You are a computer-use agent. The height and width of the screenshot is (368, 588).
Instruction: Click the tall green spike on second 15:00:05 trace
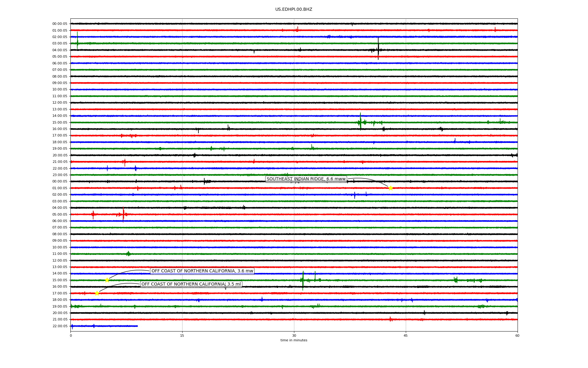(x=303, y=280)
